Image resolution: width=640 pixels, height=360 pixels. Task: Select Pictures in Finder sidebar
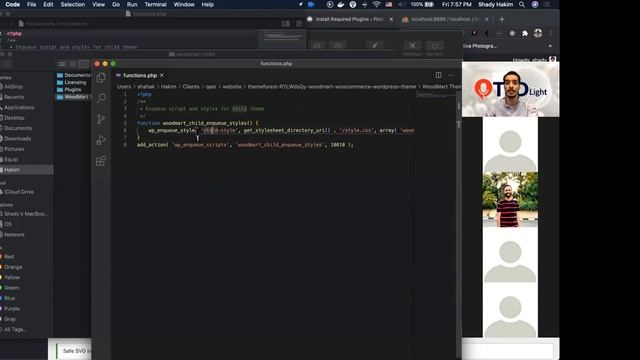coord(13,149)
